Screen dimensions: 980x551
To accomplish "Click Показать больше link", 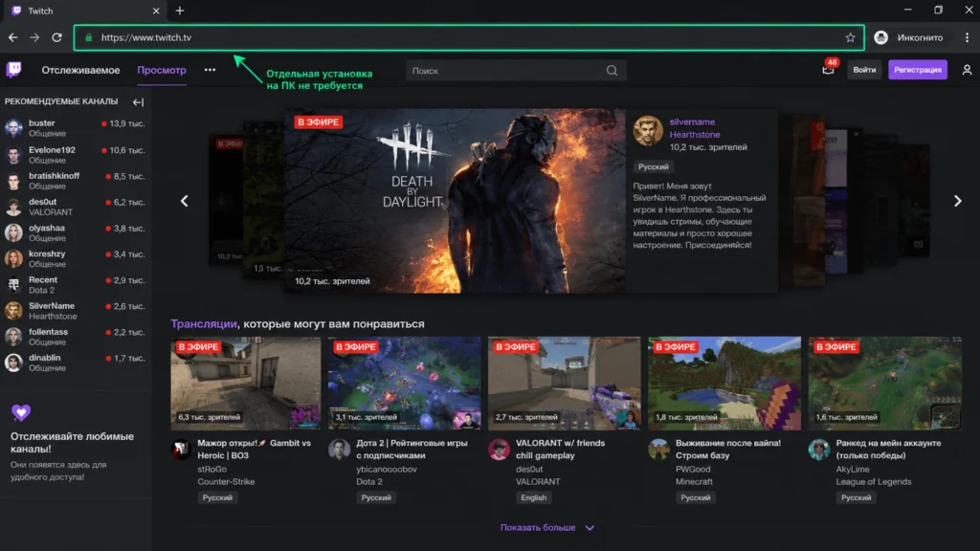I will [x=538, y=527].
